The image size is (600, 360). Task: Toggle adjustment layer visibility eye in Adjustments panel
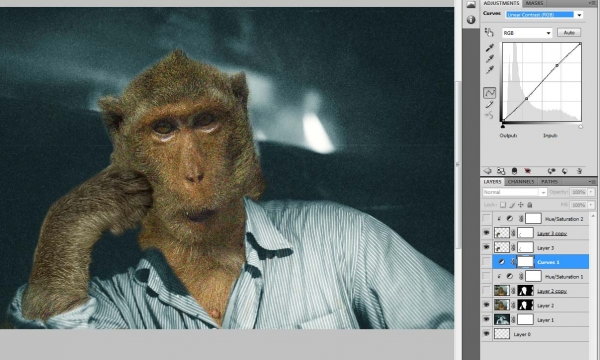pos(527,171)
